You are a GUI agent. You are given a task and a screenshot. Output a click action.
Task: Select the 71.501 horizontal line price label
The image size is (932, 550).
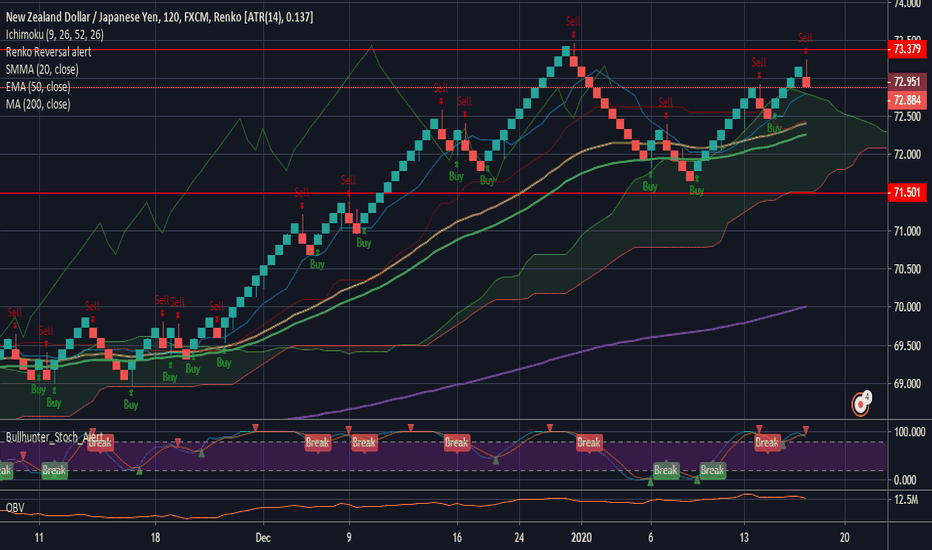click(906, 193)
